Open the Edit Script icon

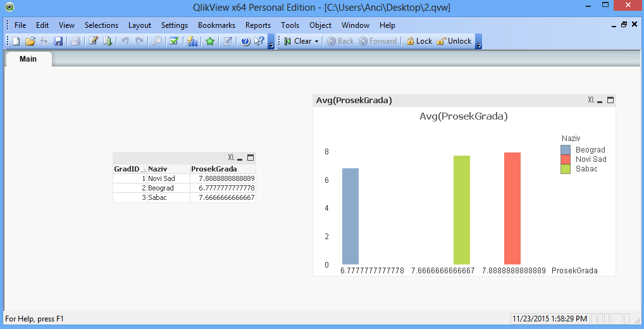pyautogui.click(x=94, y=41)
